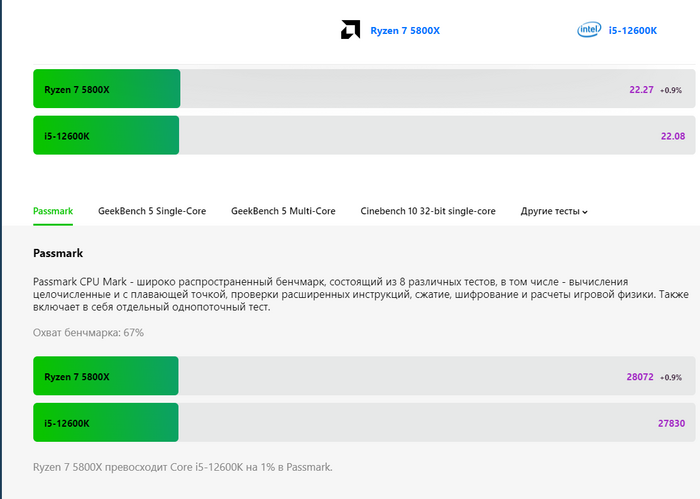Open the i5-12600K header link
700x499 pixels.
click(633, 31)
